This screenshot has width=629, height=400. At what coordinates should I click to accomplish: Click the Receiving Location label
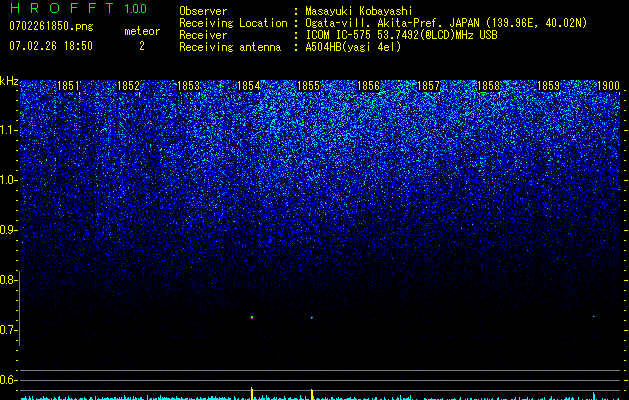233,23
